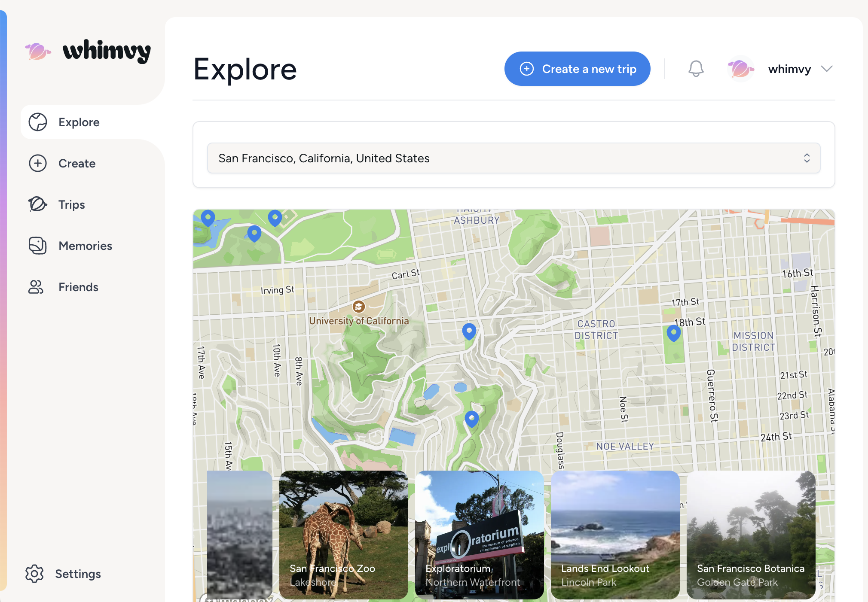
Task: Click the Memories sticker icon
Action: pyautogui.click(x=37, y=246)
